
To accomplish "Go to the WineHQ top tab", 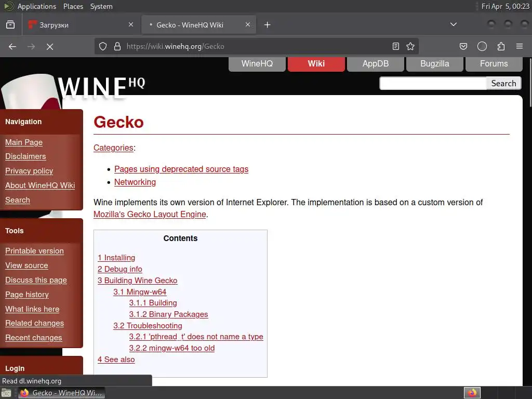I will pos(257,64).
